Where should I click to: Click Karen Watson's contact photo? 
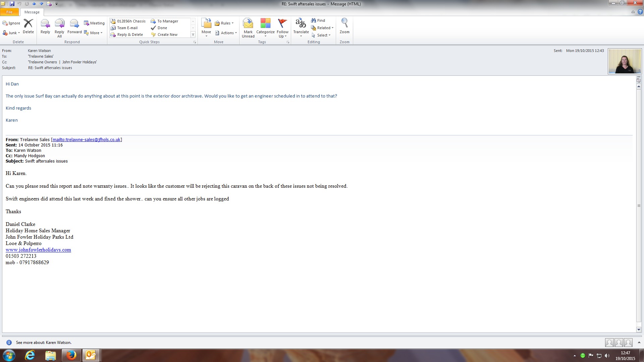625,61
